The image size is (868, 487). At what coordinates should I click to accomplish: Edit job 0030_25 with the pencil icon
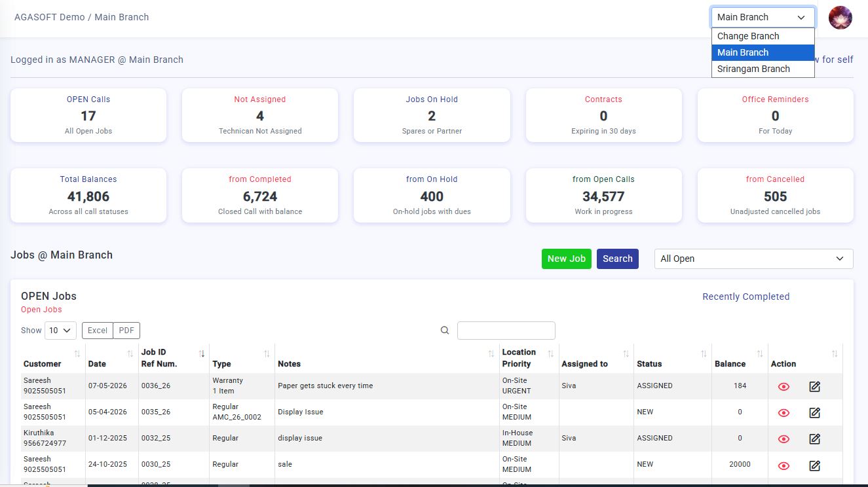coord(814,465)
